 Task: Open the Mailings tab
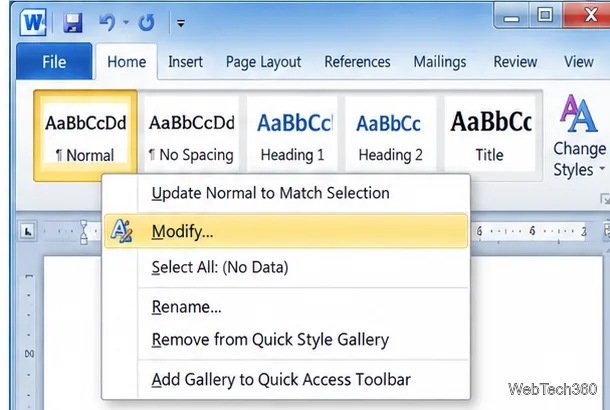click(x=440, y=62)
